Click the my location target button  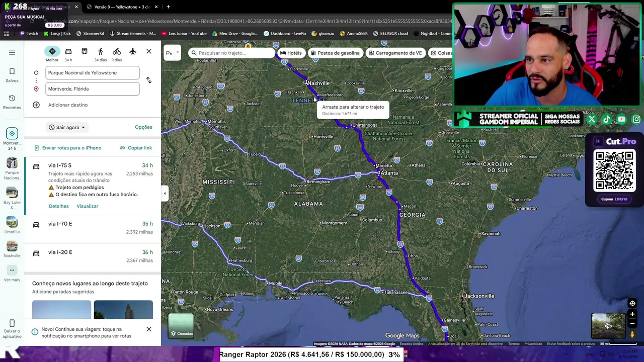click(632, 303)
